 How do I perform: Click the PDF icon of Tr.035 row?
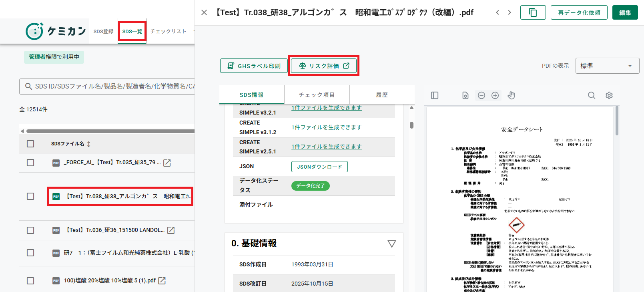(x=56, y=163)
